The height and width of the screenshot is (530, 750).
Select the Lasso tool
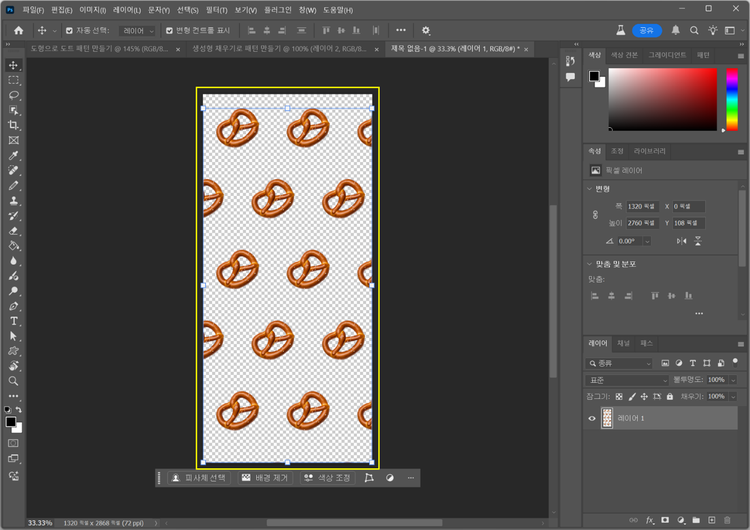(14, 95)
